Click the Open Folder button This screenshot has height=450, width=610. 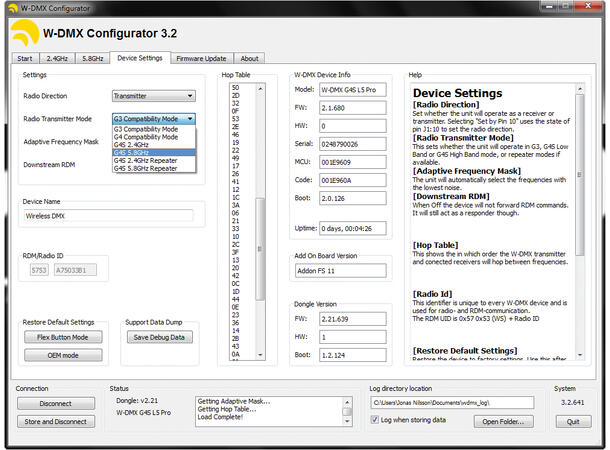point(503,421)
